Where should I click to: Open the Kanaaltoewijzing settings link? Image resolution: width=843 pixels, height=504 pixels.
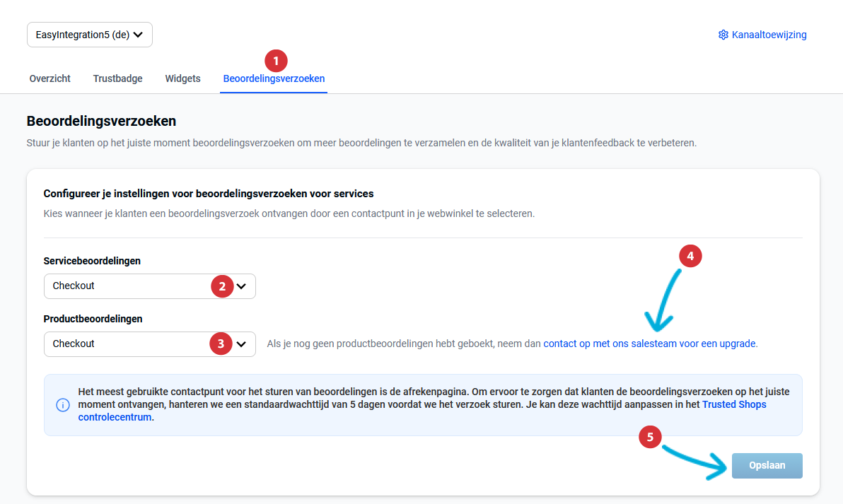click(769, 34)
